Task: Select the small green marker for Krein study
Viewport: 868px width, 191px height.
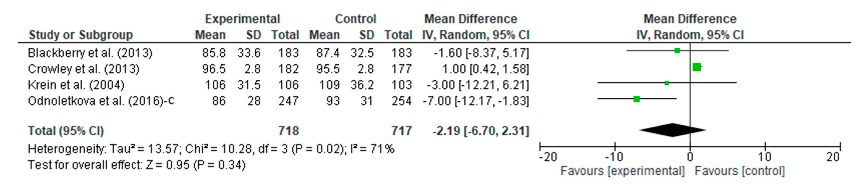Action: (x=666, y=83)
